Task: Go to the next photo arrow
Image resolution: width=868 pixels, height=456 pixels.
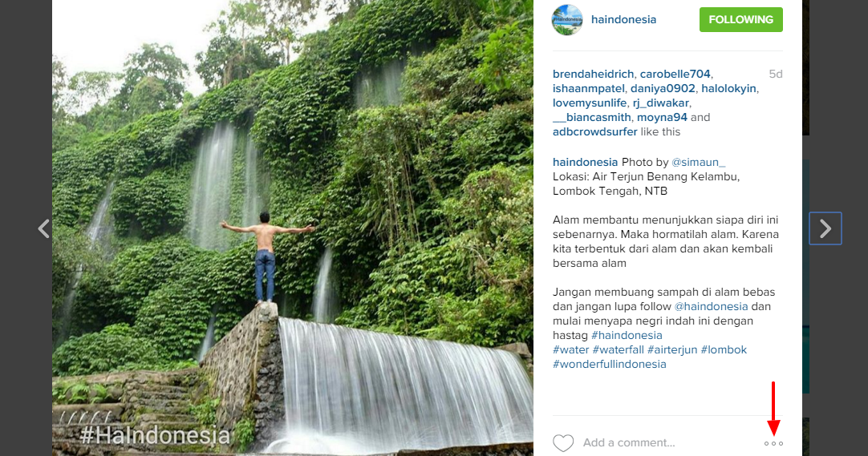Action: pyautogui.click(x=825, y=228)
